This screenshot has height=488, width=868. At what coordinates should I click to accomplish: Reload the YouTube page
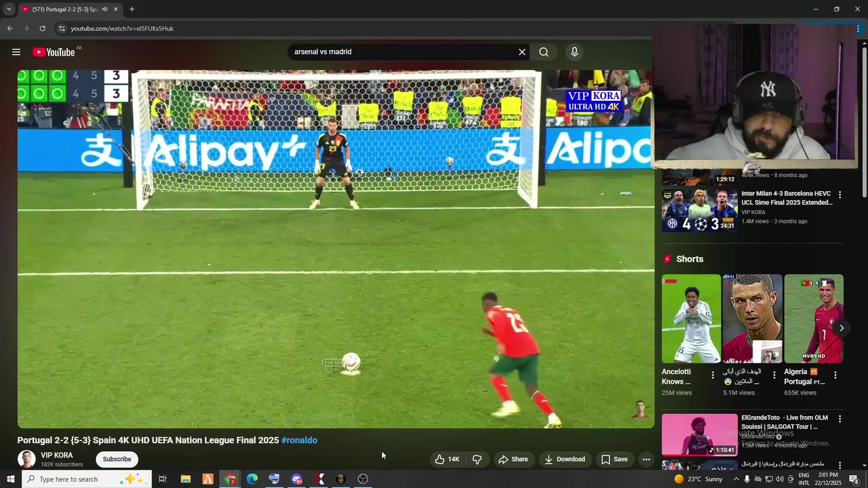pos(42,28)
